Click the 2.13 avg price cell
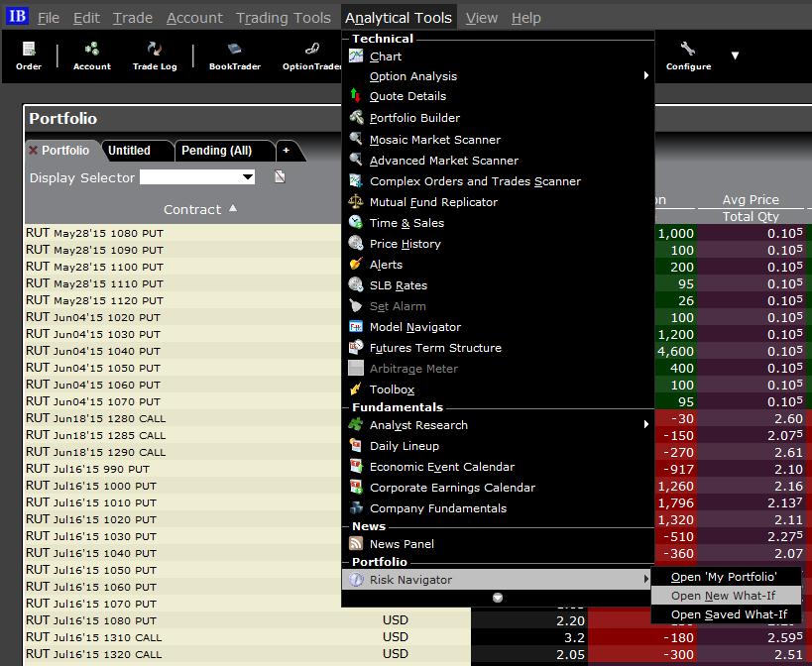The image size is (812, 666). pos(751,502)
